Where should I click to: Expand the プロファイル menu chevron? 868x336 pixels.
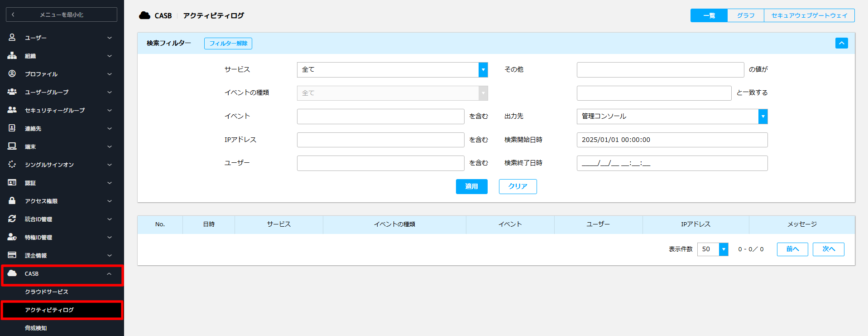(110, 74)
